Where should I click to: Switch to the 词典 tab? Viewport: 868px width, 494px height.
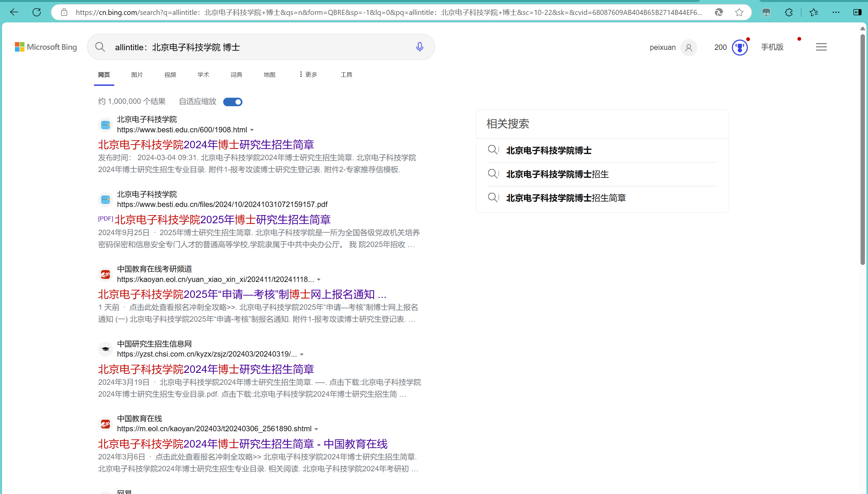click(x=236, y=75)
